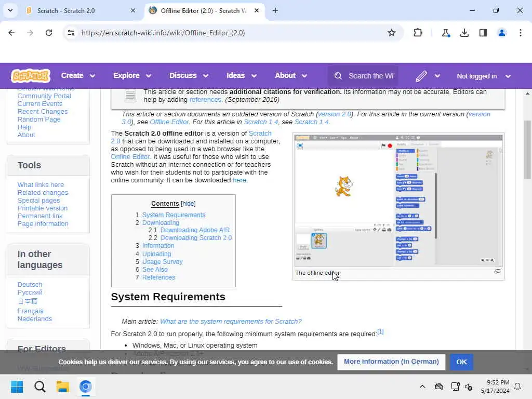Hide the Contents table via [hide]

[188, 204]
